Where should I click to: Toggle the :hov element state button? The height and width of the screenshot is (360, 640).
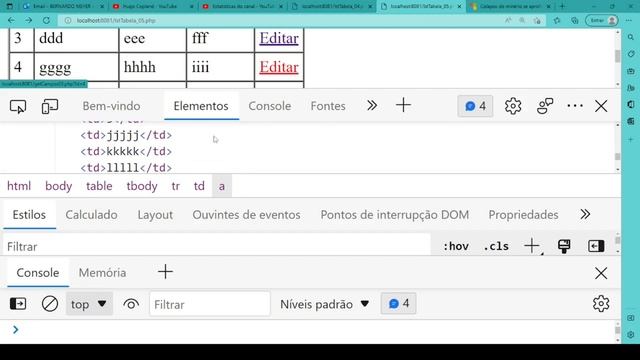click(456, 246)
